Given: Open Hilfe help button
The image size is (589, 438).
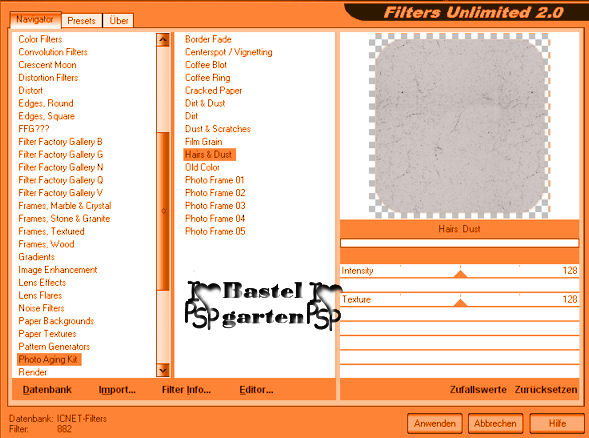Looking at the screenshot, I should (x=557, y=423).
